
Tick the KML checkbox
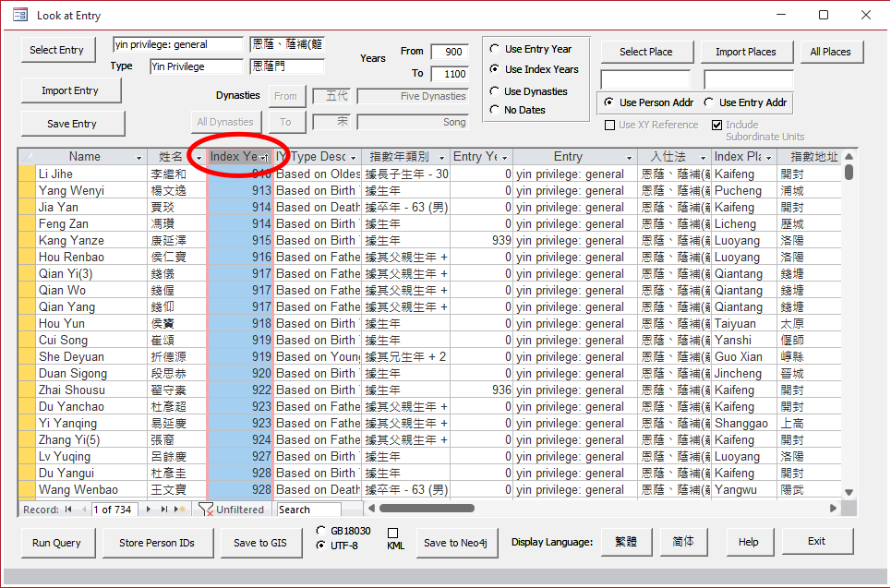(x=392, y=534)
